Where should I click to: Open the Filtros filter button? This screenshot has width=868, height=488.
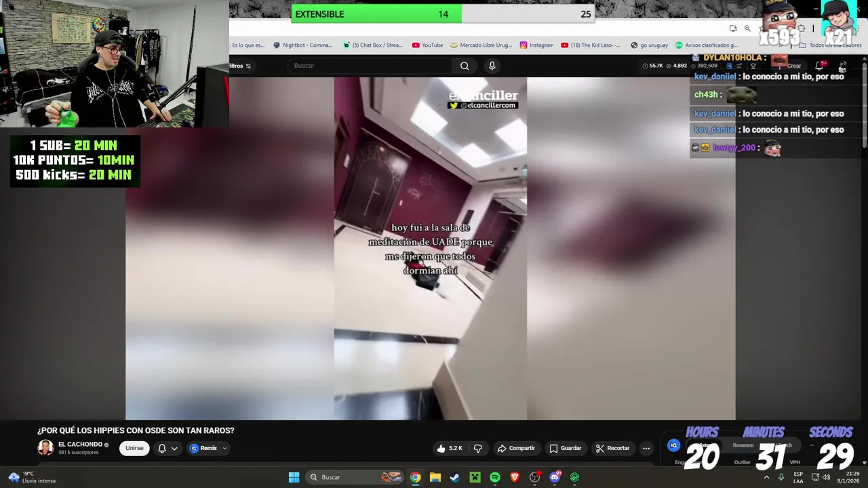click(239, 66)
